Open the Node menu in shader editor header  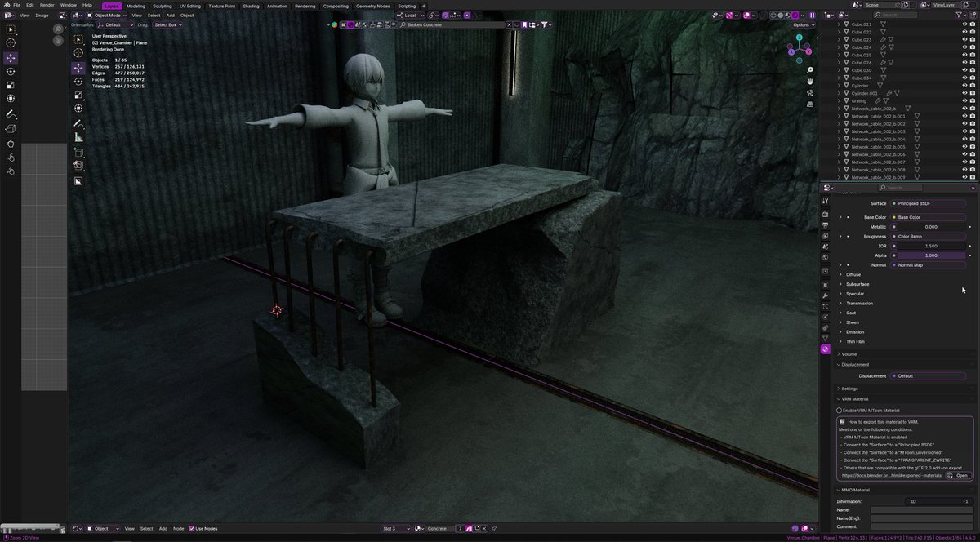pos(178,529)
